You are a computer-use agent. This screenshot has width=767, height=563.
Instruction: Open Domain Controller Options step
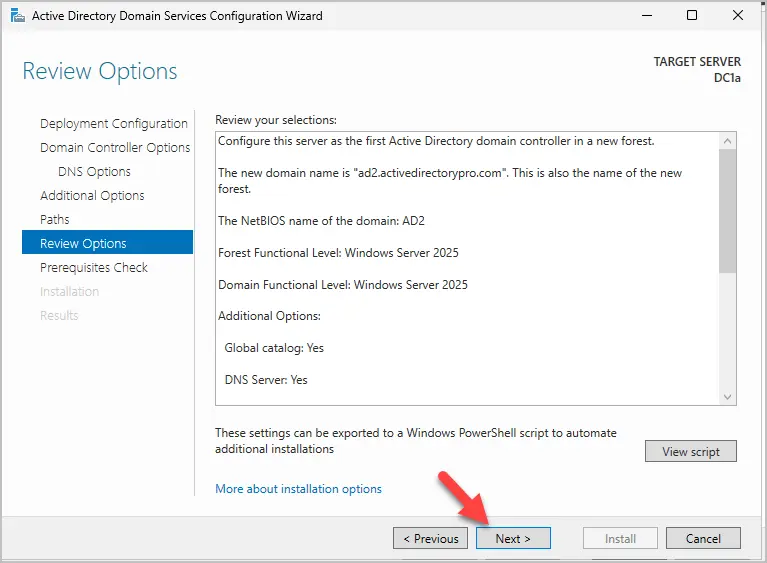[x=115, y=148]
